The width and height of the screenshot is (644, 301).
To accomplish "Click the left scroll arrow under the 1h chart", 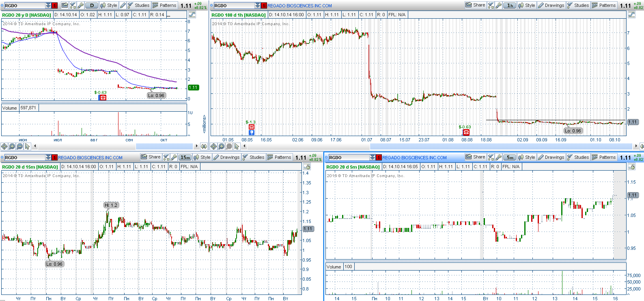I will click(x=245, y=146).
